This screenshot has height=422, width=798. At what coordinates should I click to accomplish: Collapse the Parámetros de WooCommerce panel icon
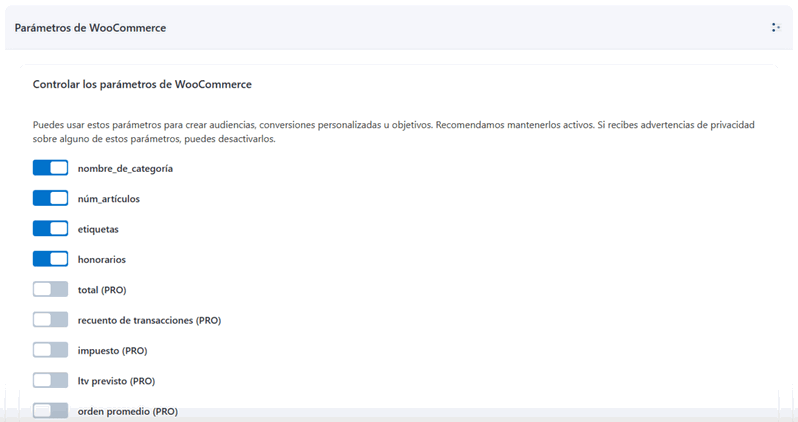pos(776,27)
